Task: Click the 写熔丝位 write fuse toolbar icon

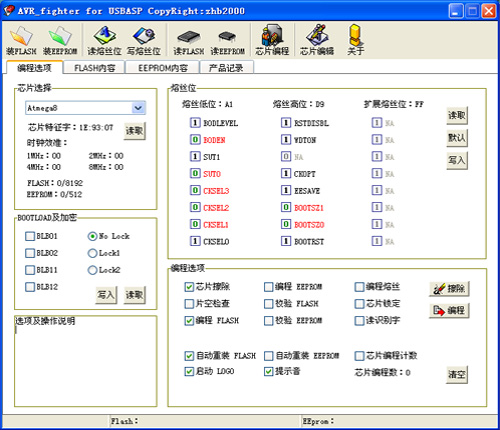Action: coord(144,36)
